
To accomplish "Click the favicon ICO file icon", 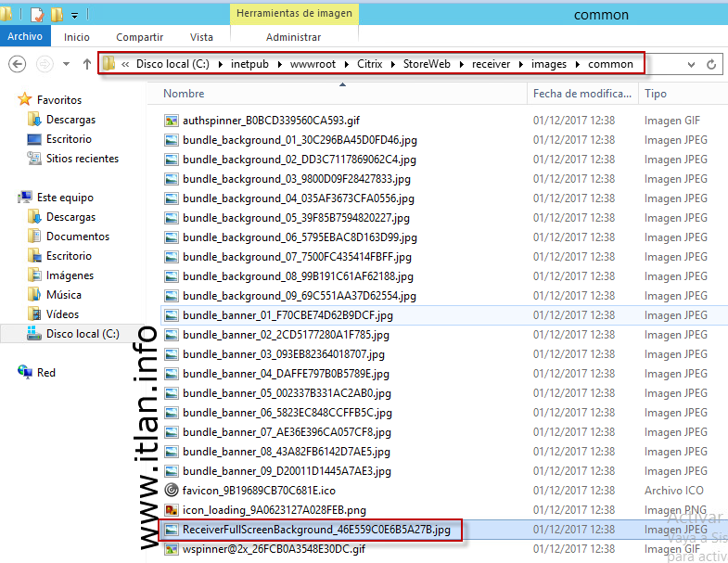I will pyautogui.click(x=171, y=491).
